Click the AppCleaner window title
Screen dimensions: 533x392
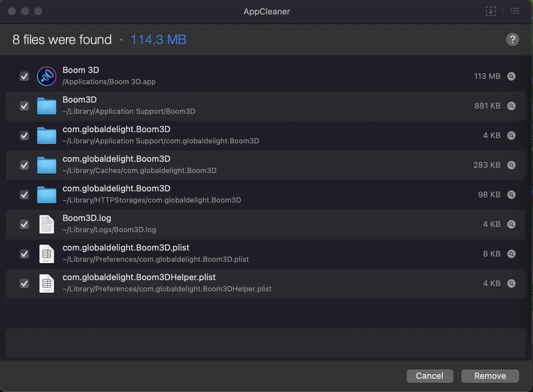point(266,12)
